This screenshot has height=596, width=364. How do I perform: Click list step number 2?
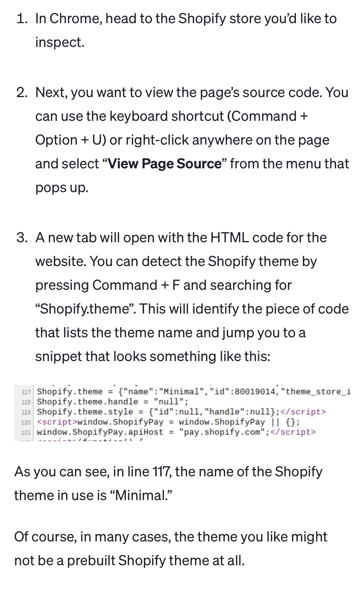coord(22,93)
